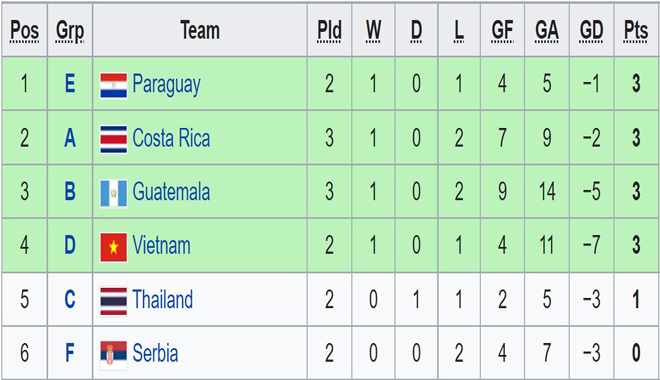Click the Grp column header abbreviation
This screenshot has width=660, height=380.
pyautogui.click(x=70, y=32)
